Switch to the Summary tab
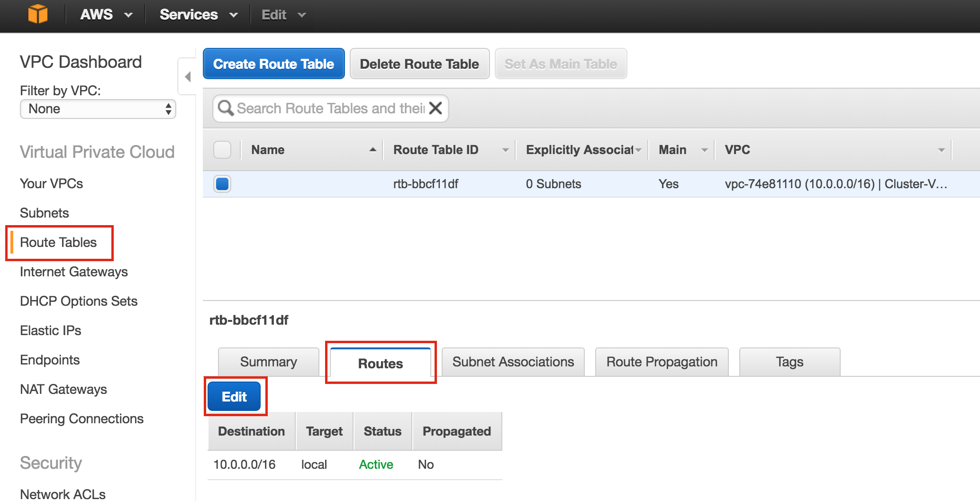 269,362
